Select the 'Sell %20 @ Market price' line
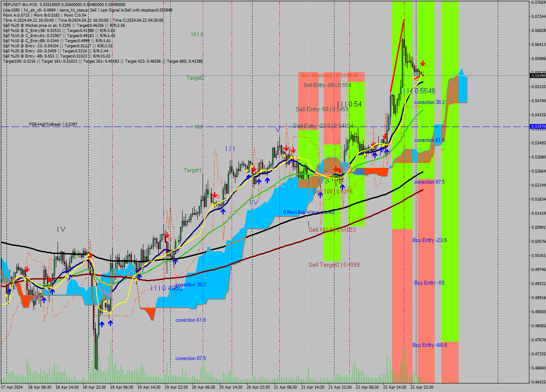 point(64,25)
